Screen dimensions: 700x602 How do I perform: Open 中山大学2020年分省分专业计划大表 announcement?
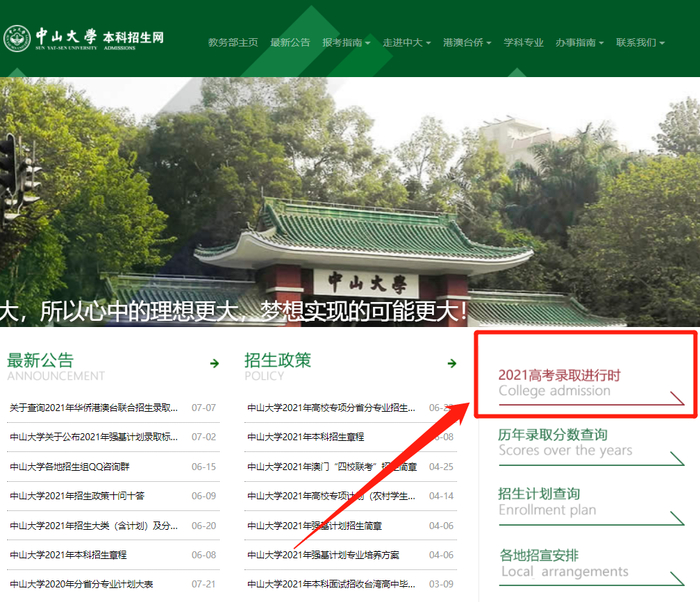point(81,584)
